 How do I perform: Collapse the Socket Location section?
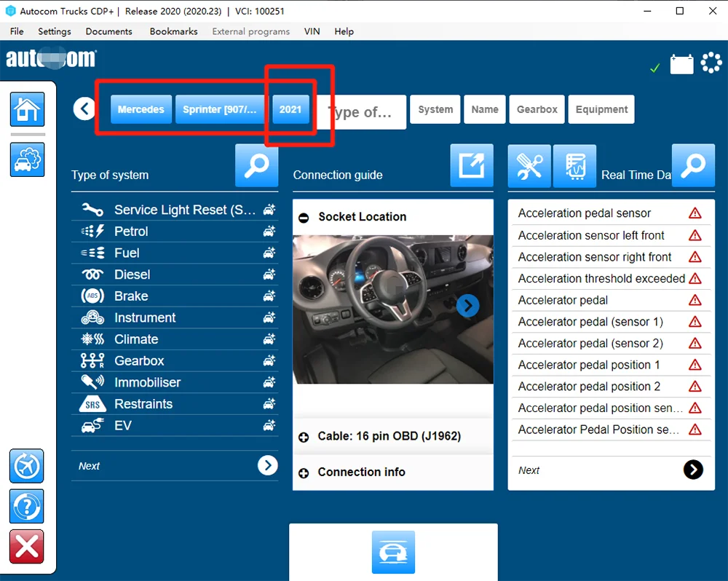304,218
